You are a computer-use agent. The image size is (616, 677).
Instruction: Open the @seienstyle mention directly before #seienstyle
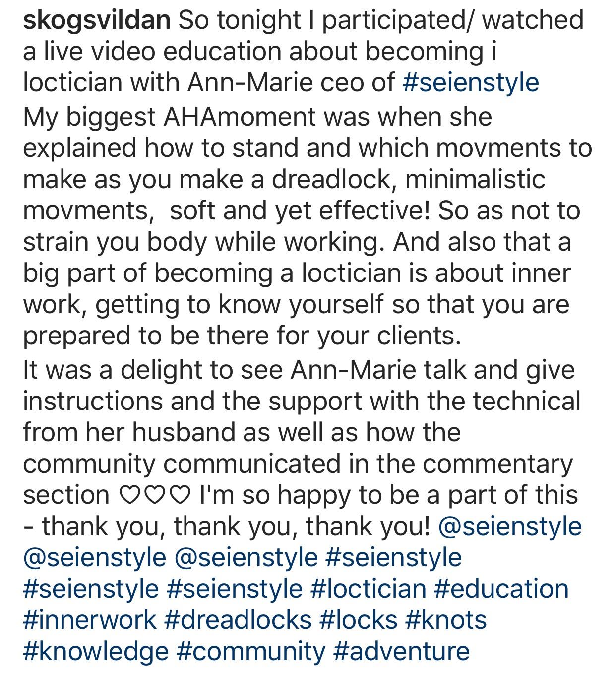(246, 557)
